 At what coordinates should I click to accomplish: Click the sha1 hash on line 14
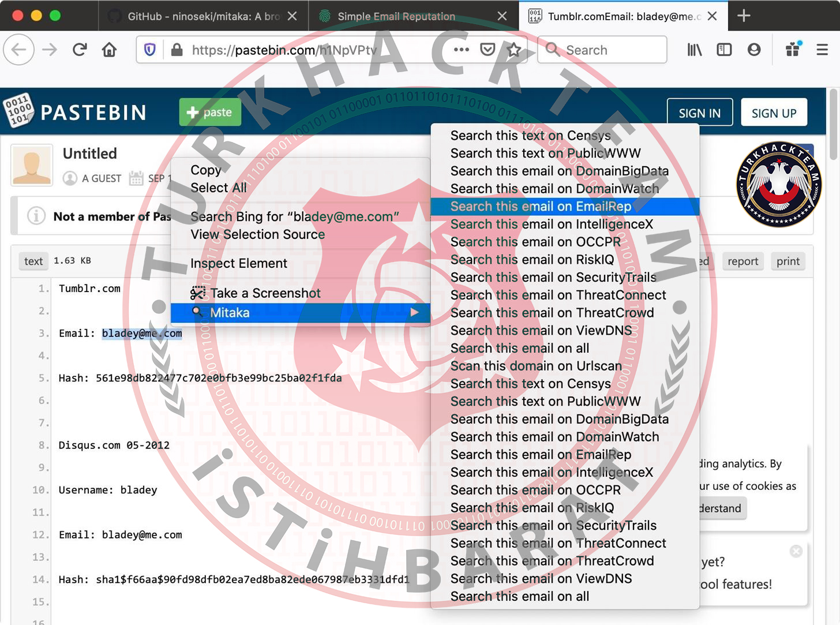[253, 579]
